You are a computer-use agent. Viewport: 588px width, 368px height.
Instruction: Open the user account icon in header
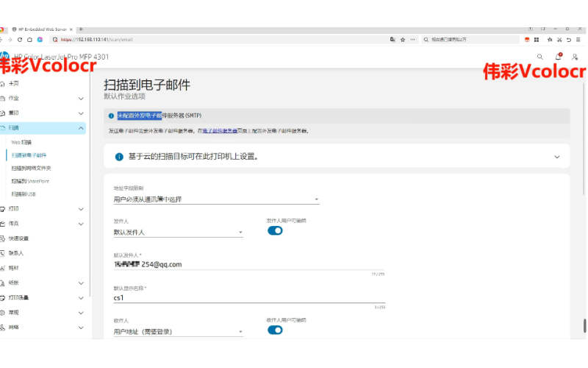tap(576, 57)
